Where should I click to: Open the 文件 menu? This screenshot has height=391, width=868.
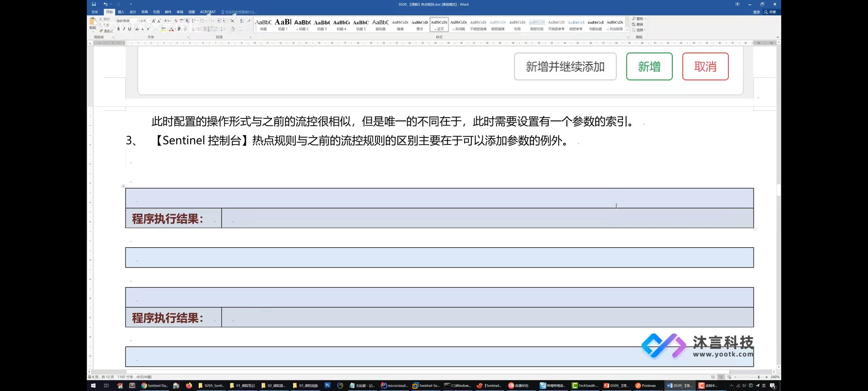pos(95,12)
